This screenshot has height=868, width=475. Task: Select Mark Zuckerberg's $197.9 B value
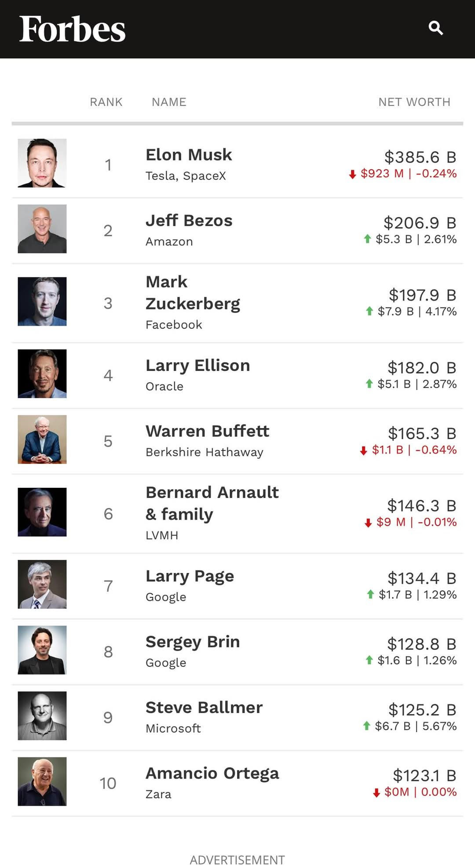click(423, 295)
